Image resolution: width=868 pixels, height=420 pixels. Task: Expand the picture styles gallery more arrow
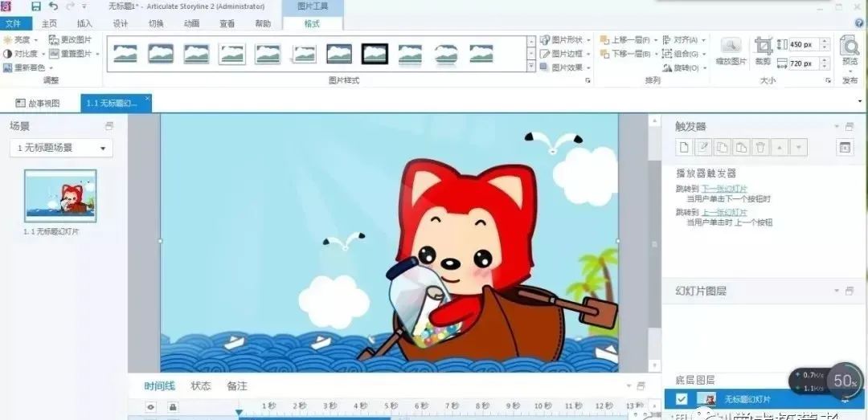tap(531, 67)
